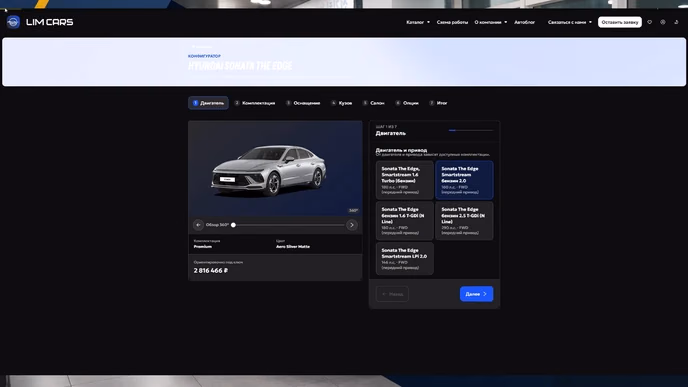Click the Назад back button

[392, 294]
